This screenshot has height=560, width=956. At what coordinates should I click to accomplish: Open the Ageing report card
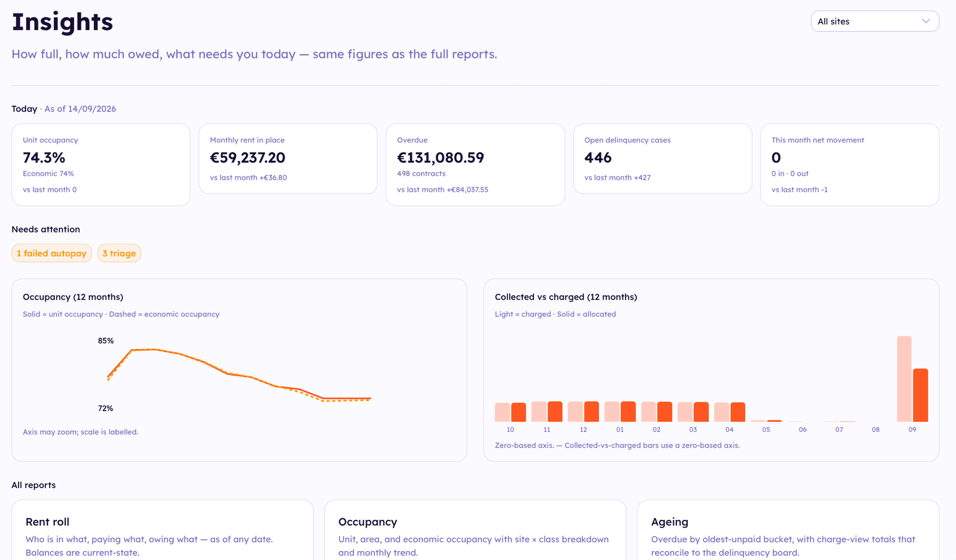click(x=788, y=530)
